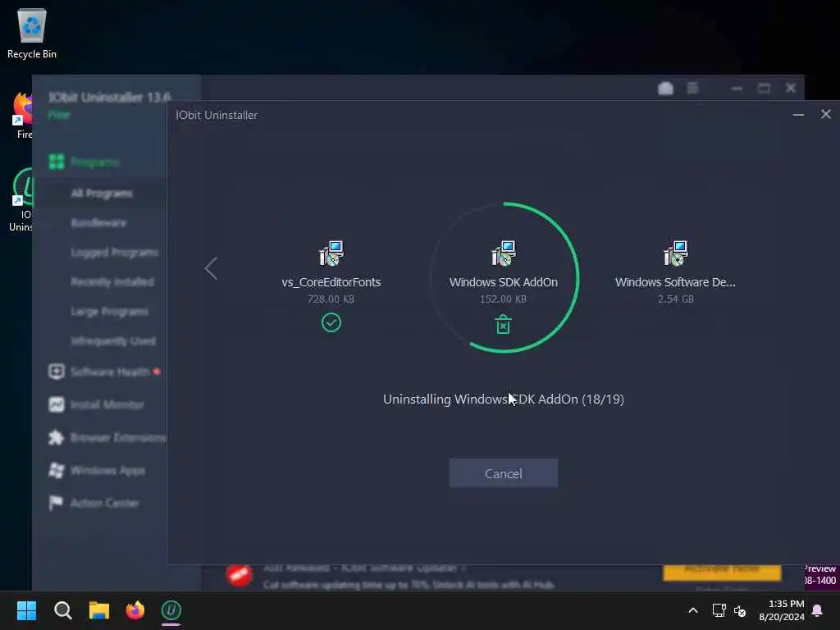The height and width of the screenshot is (630, 840).
Task: Select Infrequently Used in background sidebar
Action: pyautogui.click(x=113, y=341)
